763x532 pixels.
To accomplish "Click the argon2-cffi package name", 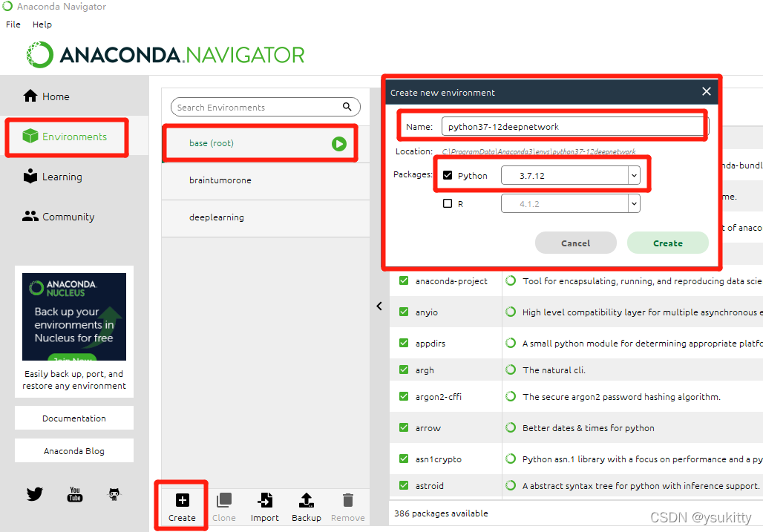I will [439, 397].
